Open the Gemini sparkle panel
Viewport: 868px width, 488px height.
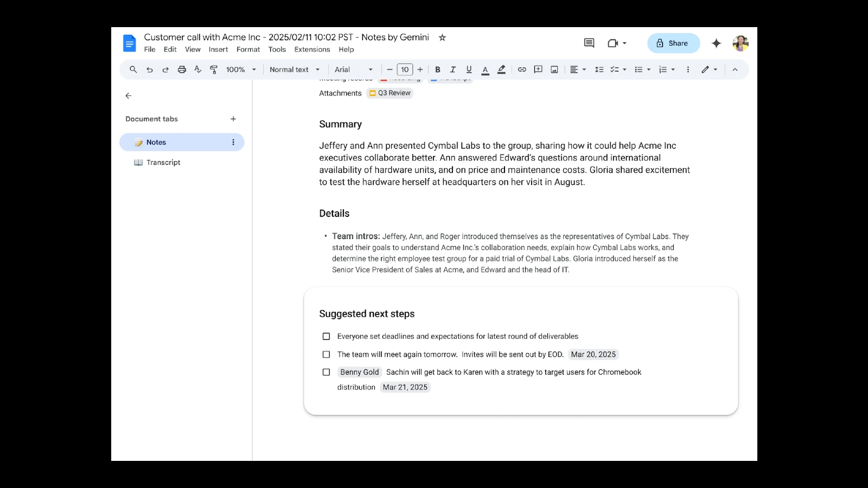point(716,43)
